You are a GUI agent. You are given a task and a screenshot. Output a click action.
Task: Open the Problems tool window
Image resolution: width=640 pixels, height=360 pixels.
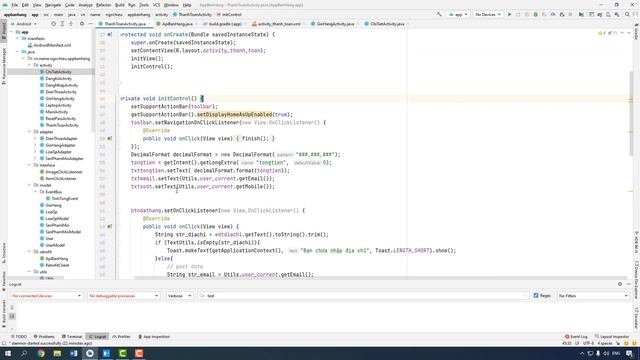click(44, 337)
